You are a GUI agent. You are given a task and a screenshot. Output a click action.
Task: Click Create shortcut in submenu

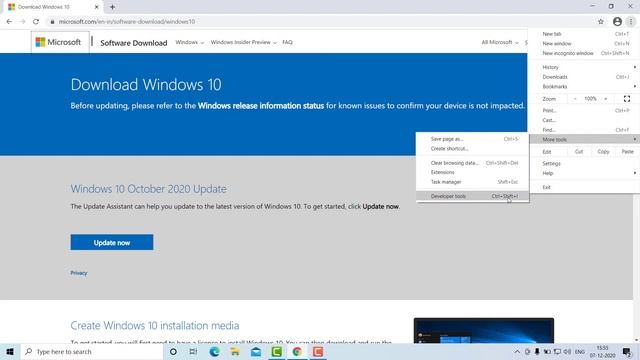[473, 149]
